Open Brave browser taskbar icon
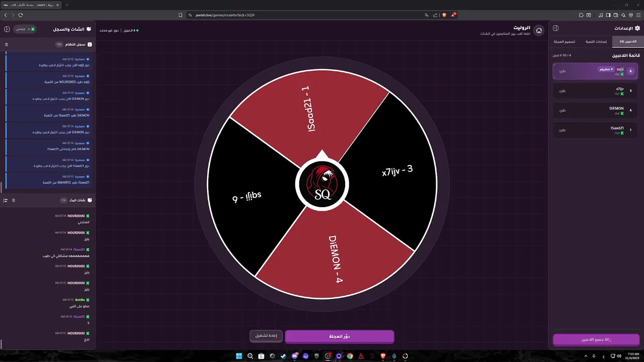Viewport: 644px width, 362px height. click(383, 356)
